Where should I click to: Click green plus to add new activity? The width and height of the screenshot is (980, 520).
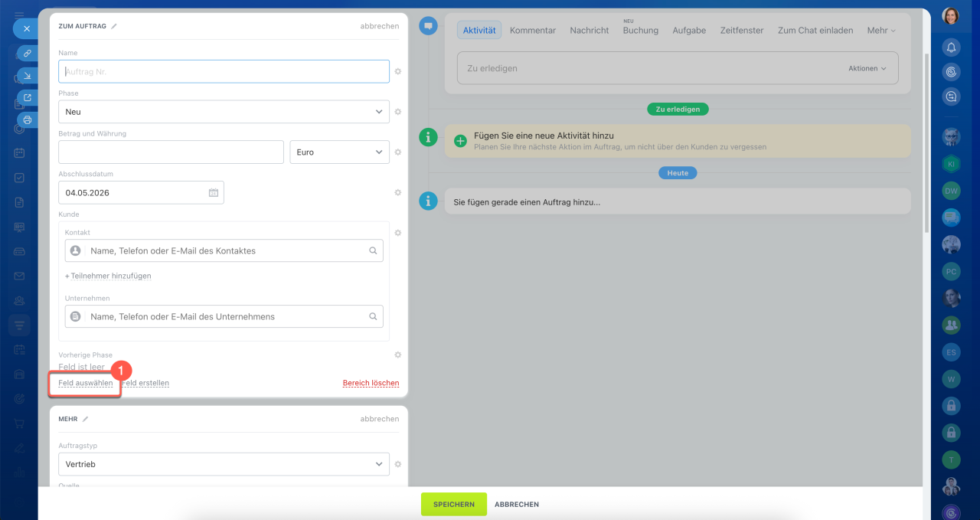(x=460, y=141)
